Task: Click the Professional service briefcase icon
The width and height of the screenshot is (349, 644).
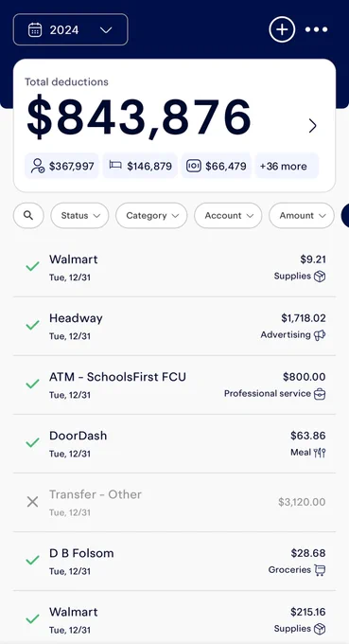Action: [x=320, y=394]
